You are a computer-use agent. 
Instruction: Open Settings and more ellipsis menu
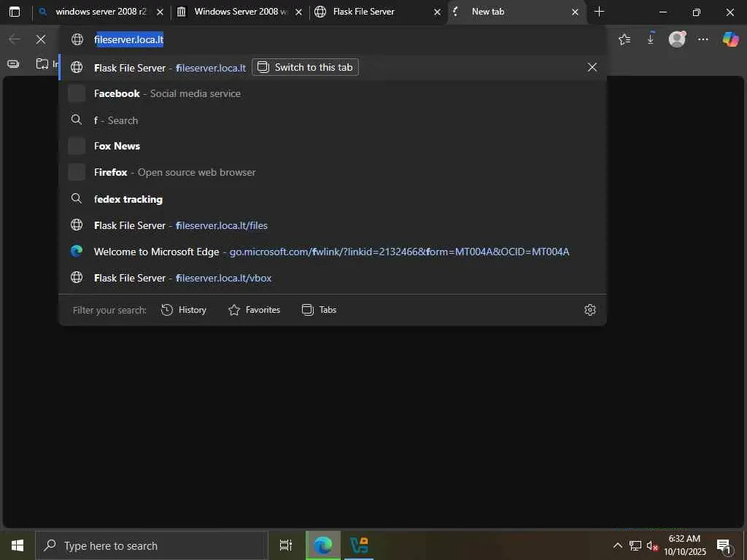point(703,39)
